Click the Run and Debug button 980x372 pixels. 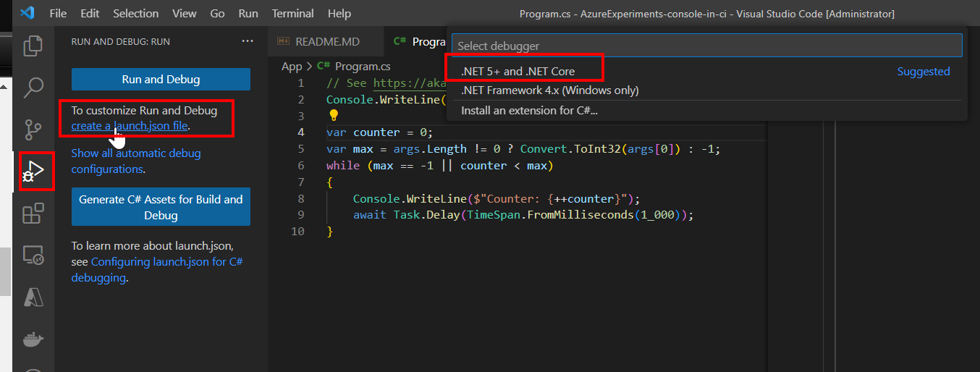(161, 80)
